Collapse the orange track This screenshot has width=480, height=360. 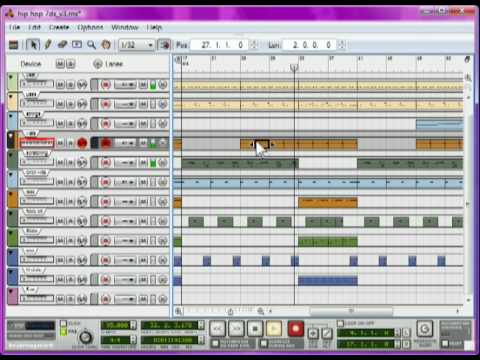point(11,194)
